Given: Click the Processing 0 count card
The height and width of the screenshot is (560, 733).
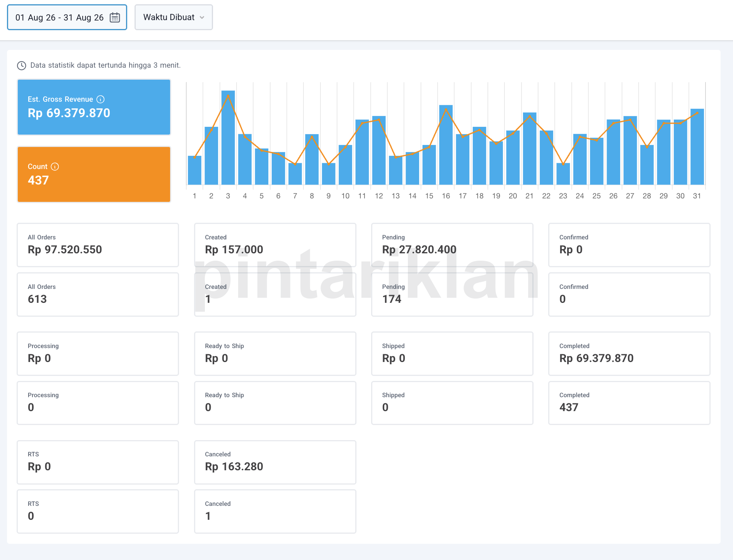Looking at the screenshot, I should pos(98,403).
